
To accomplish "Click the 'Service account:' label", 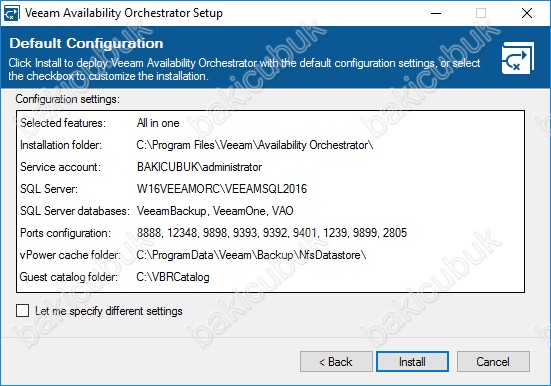I will point(60,167).
